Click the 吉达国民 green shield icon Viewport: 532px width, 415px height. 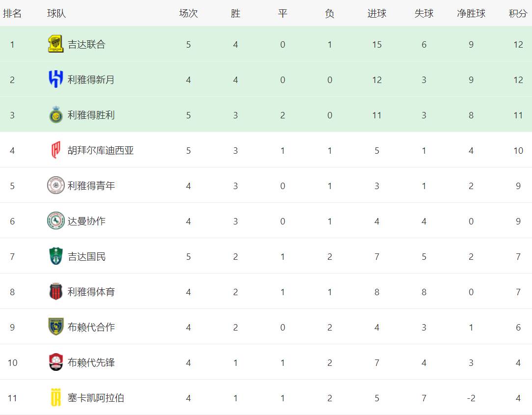(55, 256)
